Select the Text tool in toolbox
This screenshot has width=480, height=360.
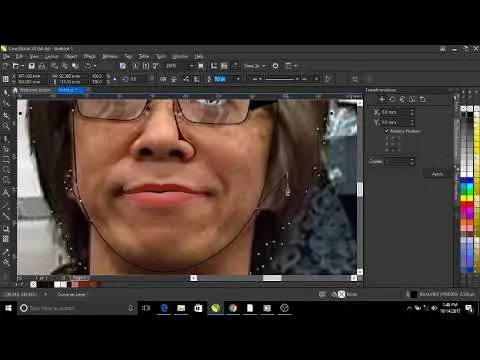[x=6, y=193]
